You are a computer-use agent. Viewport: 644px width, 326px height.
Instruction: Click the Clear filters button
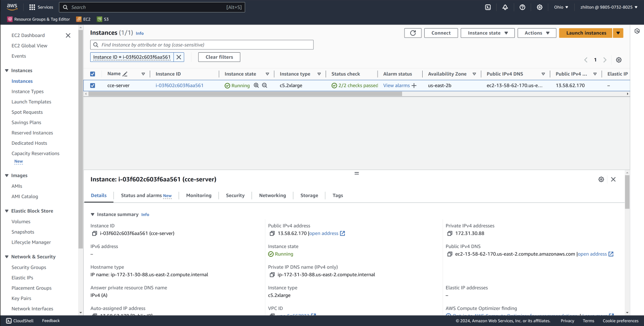click(x=219, y=57)
